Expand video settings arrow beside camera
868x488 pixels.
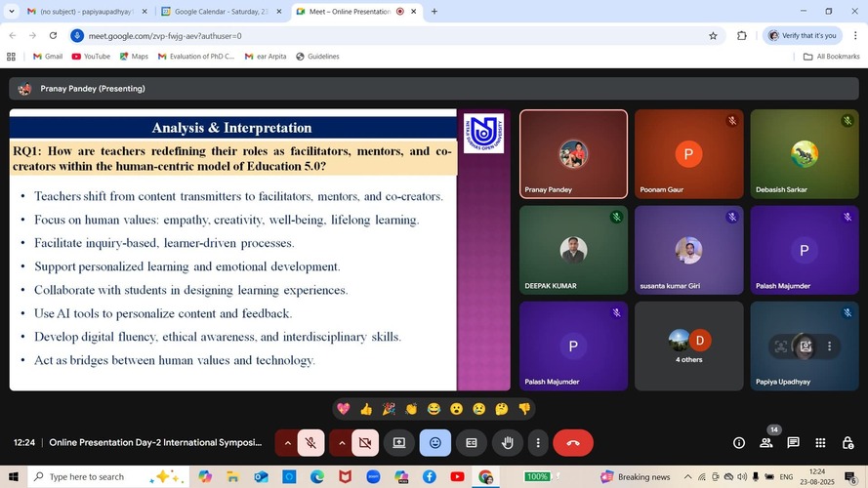tap(341, 442)
